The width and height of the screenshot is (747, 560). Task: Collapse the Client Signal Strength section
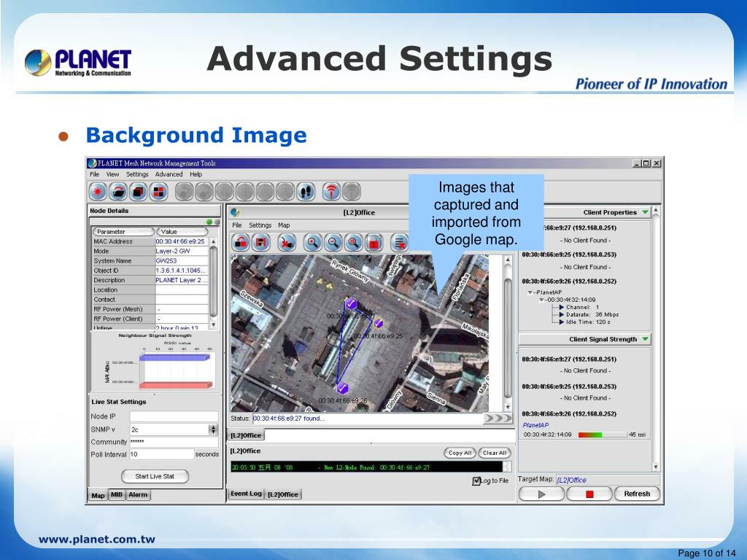[645, 339]
